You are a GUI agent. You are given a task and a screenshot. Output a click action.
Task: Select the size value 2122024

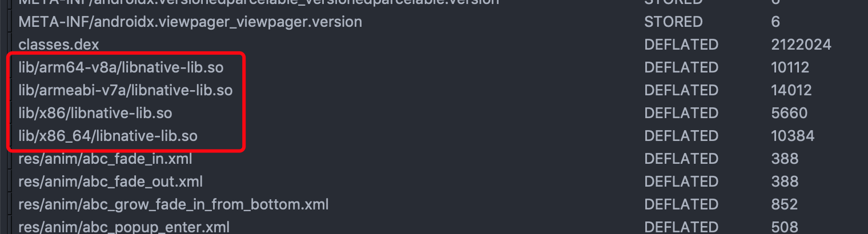point(801,45)
